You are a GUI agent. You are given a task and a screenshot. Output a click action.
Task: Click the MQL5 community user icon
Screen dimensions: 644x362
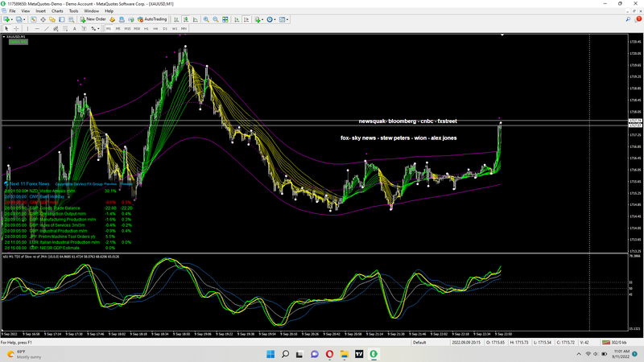[x=122, y=19]
